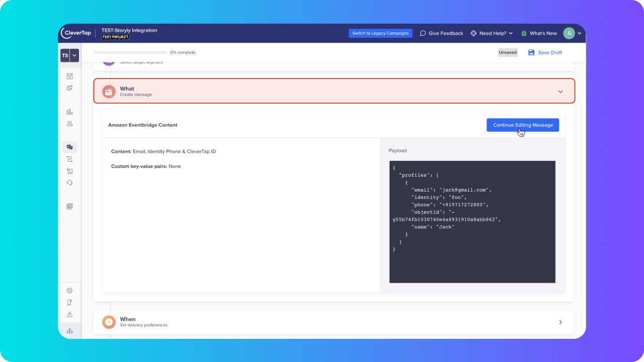Click the phone +919717272800 payload line
This screenshot has width=644, height=362.
click(x=450, y=205)
